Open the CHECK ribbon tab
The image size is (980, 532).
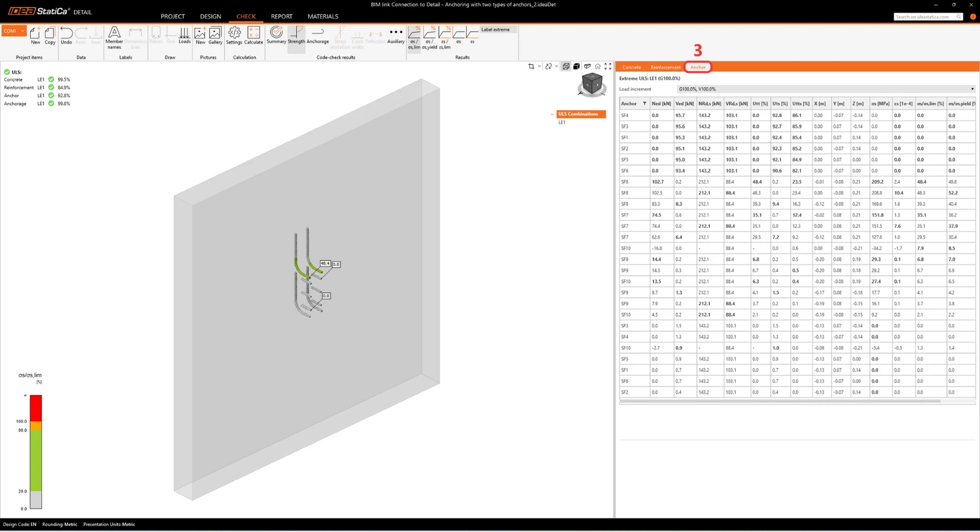pyautogui.click(x=246, y=17)
